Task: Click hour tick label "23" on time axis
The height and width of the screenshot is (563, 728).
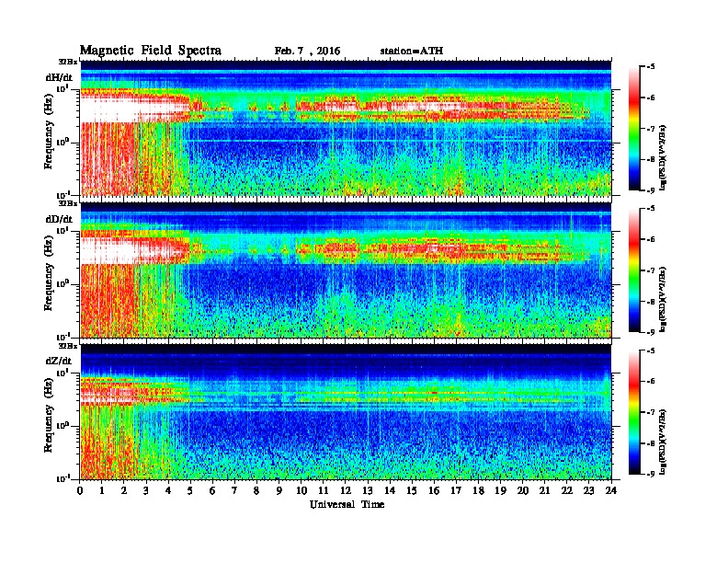Action: tap(589, 491)
